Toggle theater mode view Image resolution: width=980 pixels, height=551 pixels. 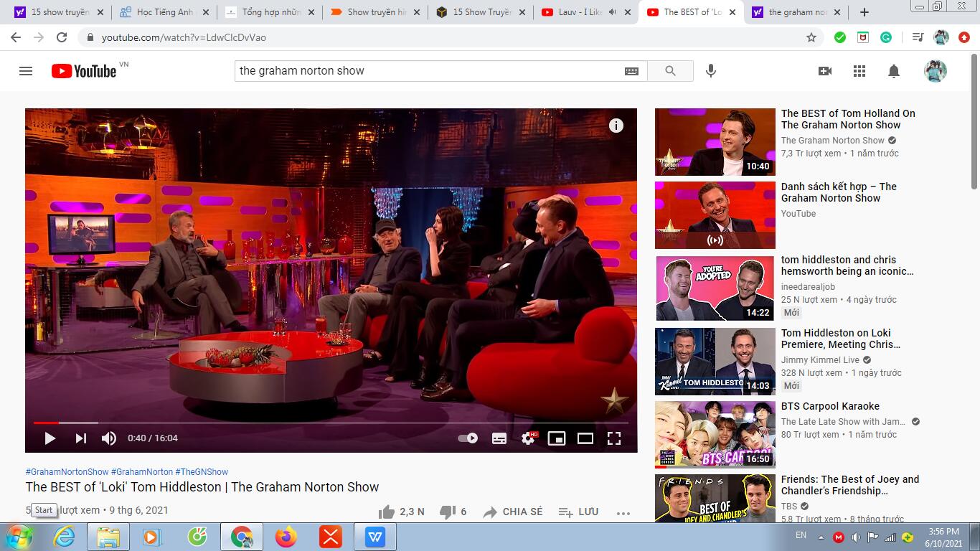click(x=585, y=438)
